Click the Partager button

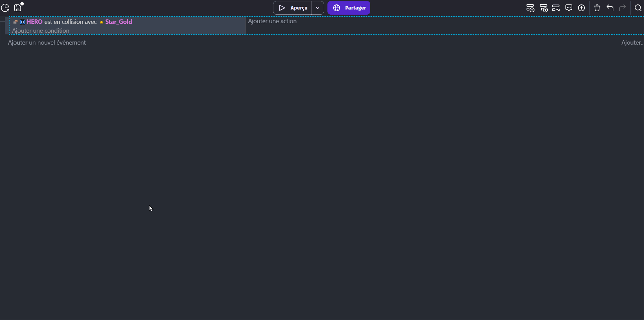[x=349, y=8]
